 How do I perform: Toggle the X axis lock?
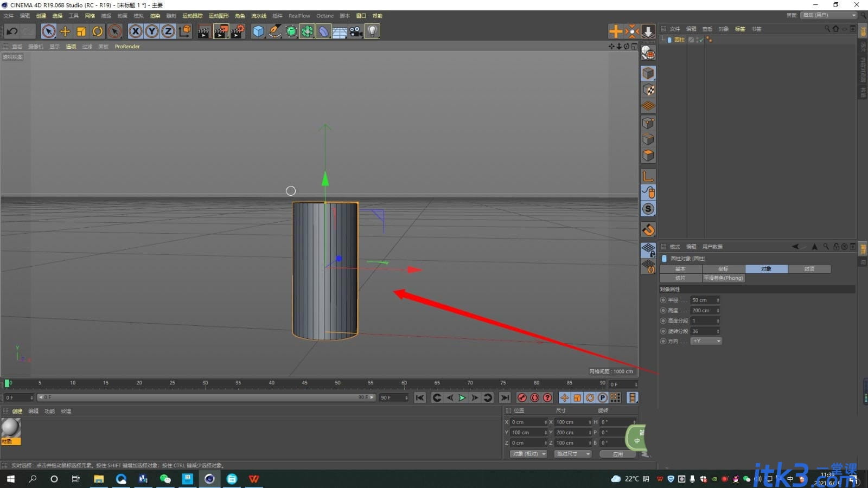point(136,31)
